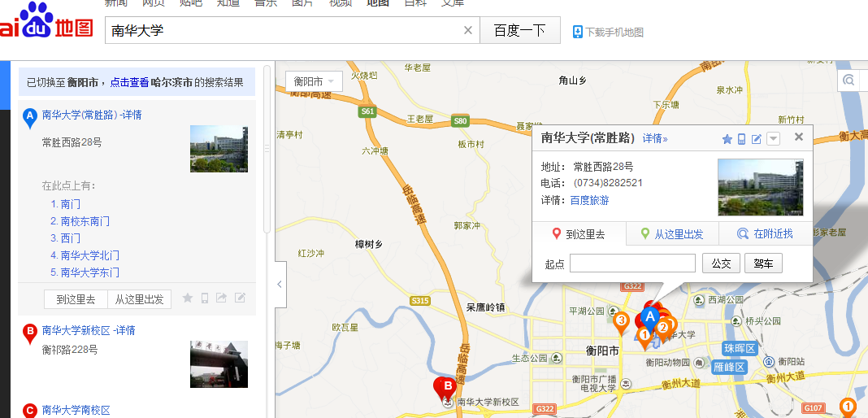Click 到这里去 button under result A
This screenshot has height=418, width=868.
76,299
